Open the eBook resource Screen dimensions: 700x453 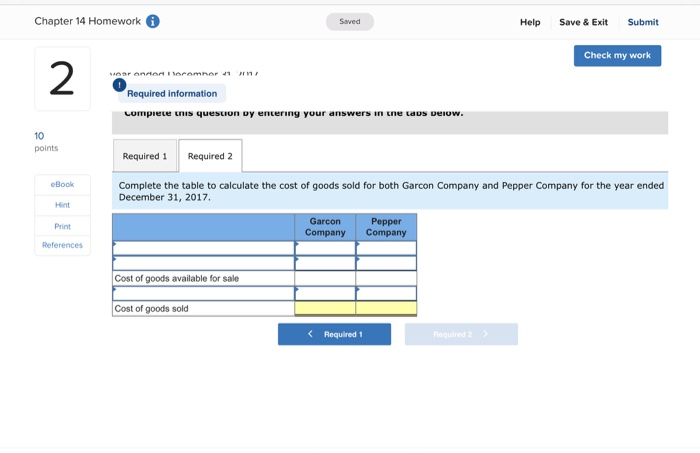click(x=62, y=184)
